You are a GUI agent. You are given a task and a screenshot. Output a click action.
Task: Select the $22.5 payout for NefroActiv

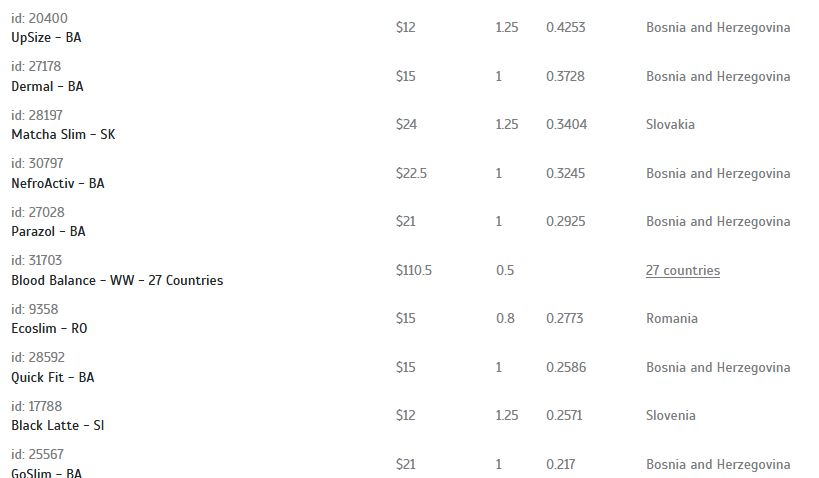411,173
